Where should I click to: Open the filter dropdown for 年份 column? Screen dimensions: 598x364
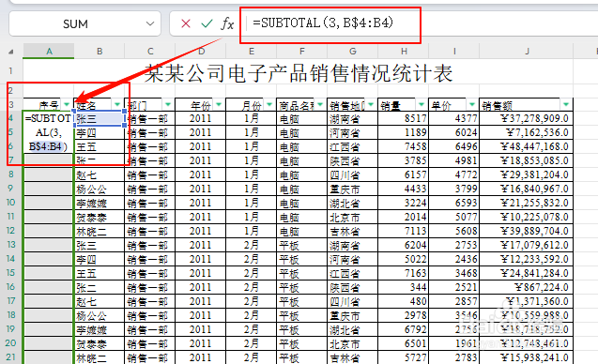219,104
